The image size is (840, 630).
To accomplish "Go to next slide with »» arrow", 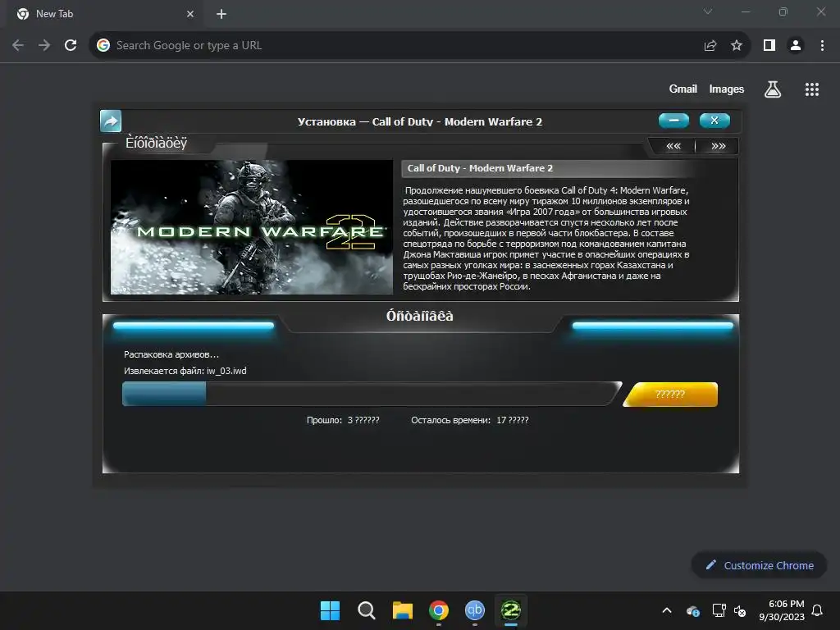I will click(x=719, y=146).
